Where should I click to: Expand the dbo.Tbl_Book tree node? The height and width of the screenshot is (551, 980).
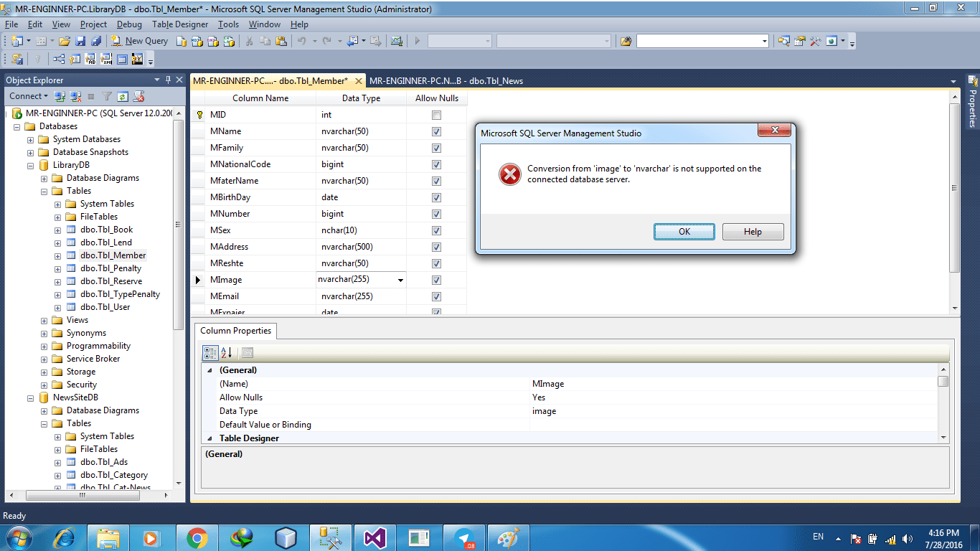[57, 229]
